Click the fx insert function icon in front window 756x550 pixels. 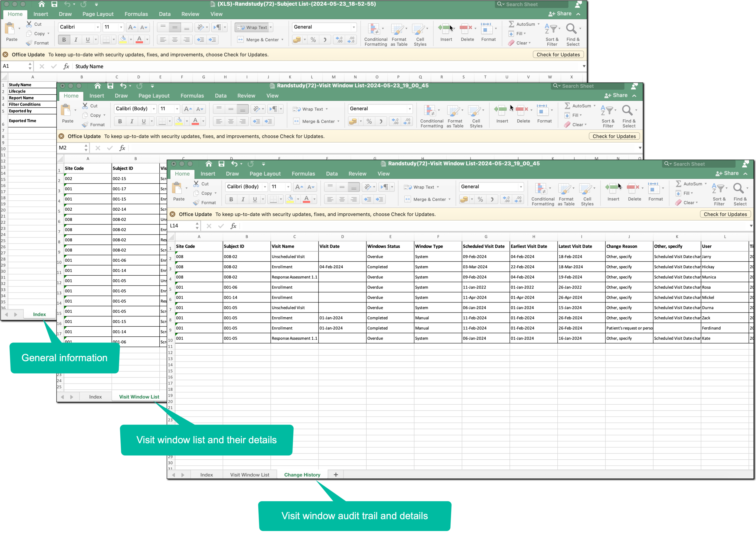tap(233, 226)
